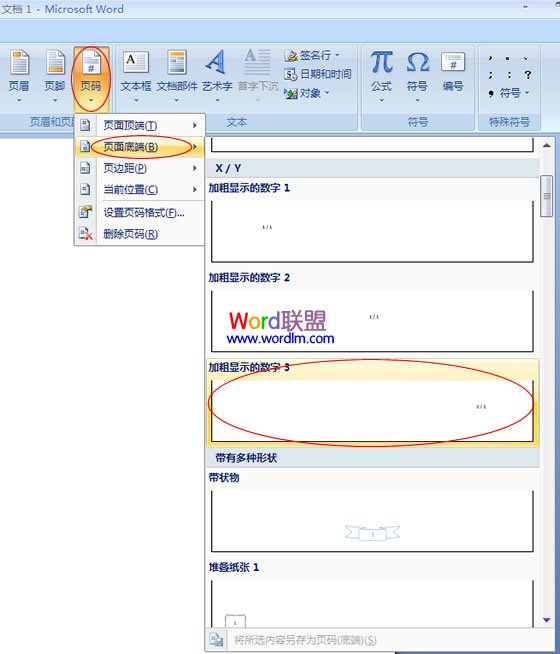Select the 堆叠纸张 1 page number style
The image size is (560, 654).
click(372, 594)
